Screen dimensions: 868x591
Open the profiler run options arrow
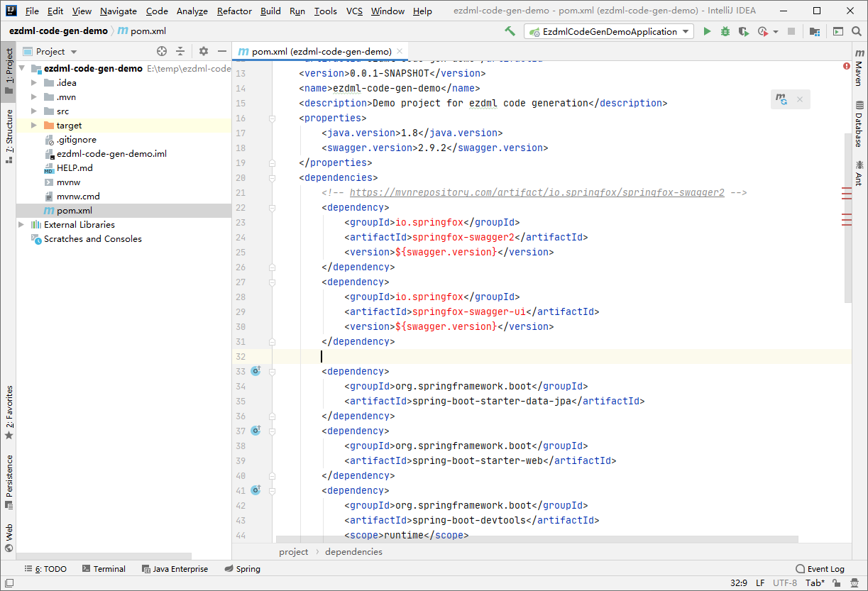(775, 31)
